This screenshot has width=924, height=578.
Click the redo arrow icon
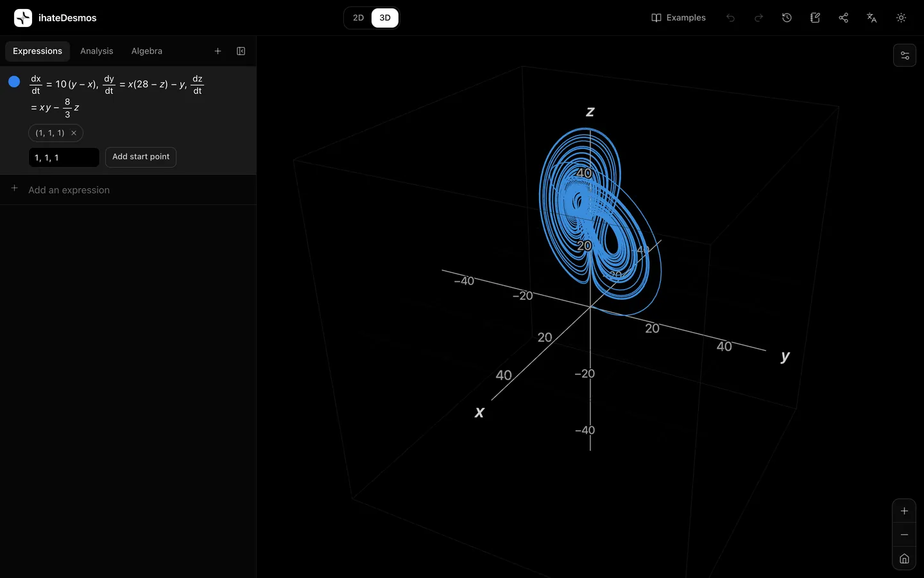coord(758,18)
